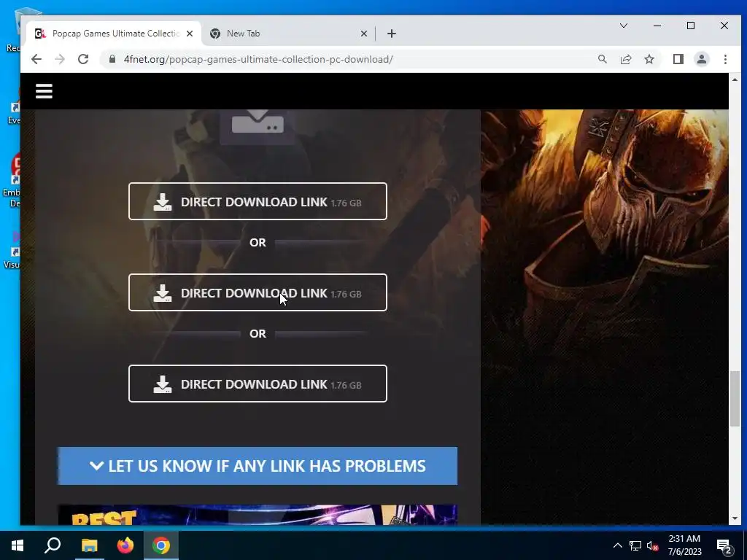View site information lock icon
The width and height of the screenshot is (747, 560).
coord(112,59)
